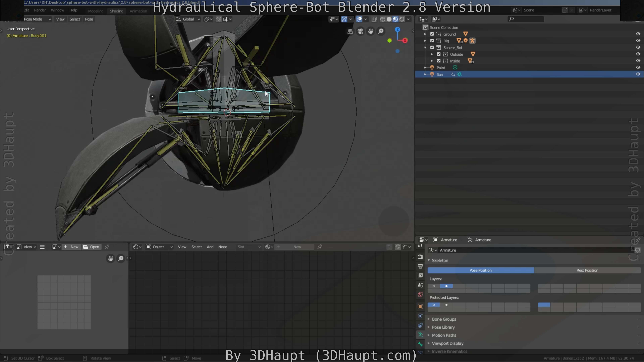Collapse the Sphere_Bot collection
The width and height of the screenshot is (644, 362).
(x=425, y=47)
